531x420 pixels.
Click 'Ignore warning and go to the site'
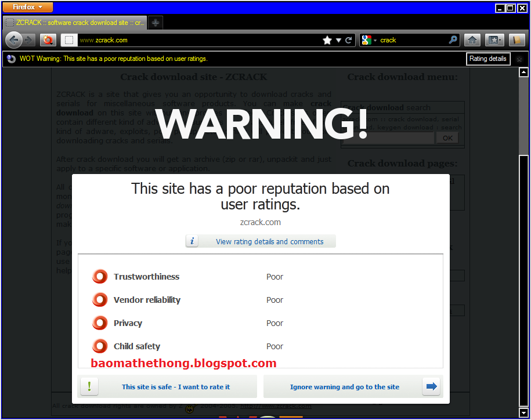coord(353,386)
